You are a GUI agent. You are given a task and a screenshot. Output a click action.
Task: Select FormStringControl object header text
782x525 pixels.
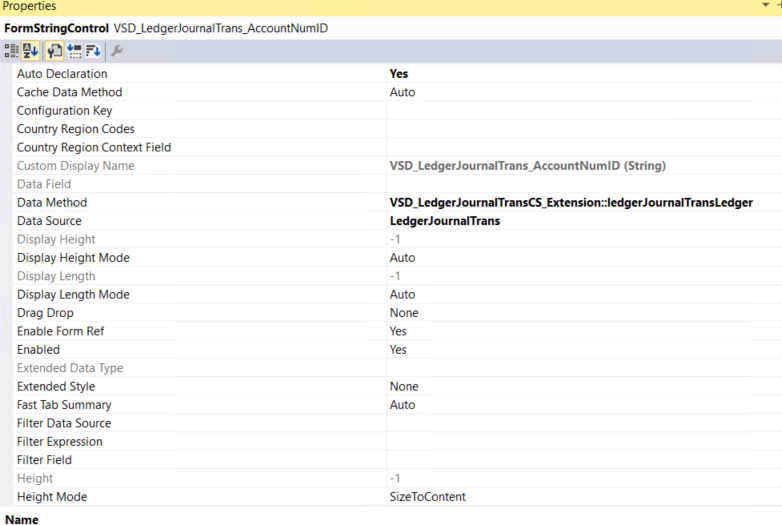[56, 28]
